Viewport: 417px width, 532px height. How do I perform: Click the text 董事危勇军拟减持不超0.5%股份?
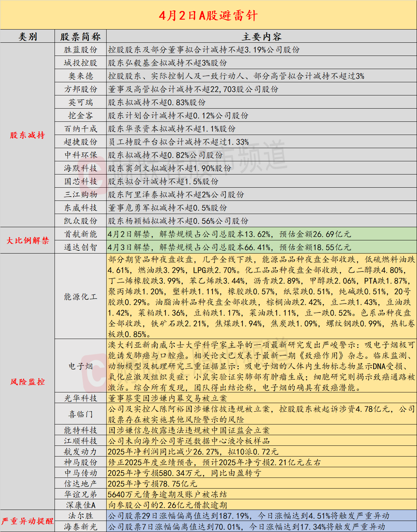point(168,208)
